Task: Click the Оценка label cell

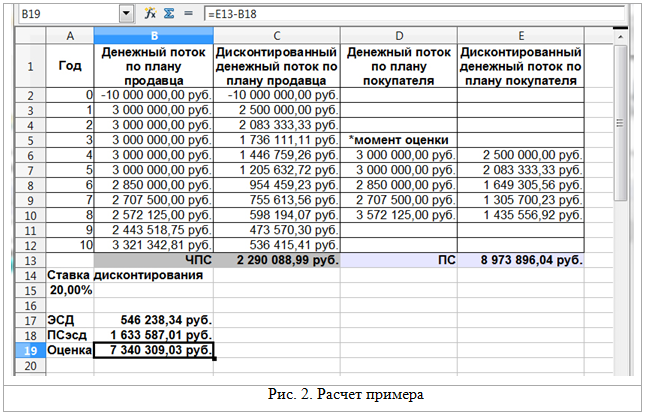Action: 70,350
